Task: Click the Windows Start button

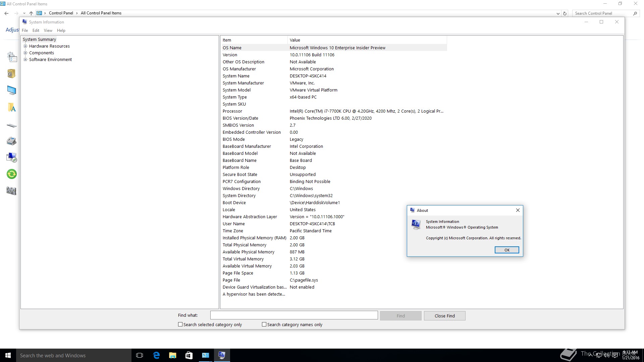Action: (8, 355)
